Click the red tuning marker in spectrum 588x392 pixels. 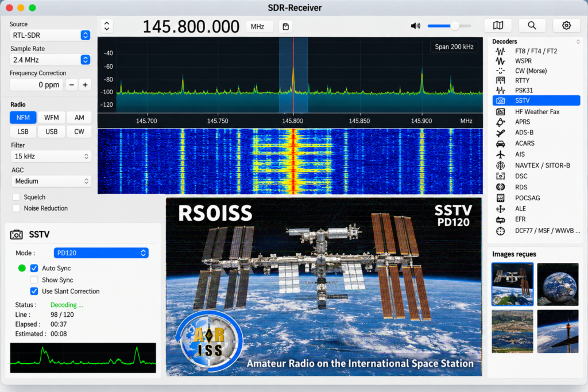[293, 75]
